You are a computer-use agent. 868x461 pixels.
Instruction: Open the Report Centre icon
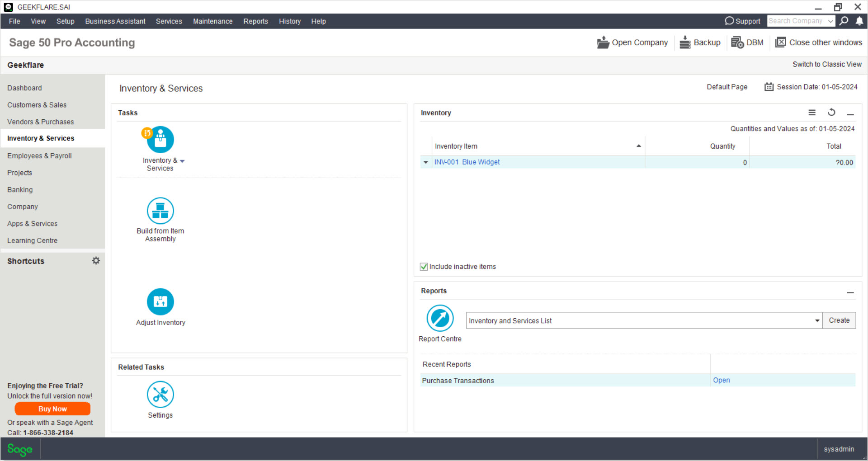click(439, 318)
